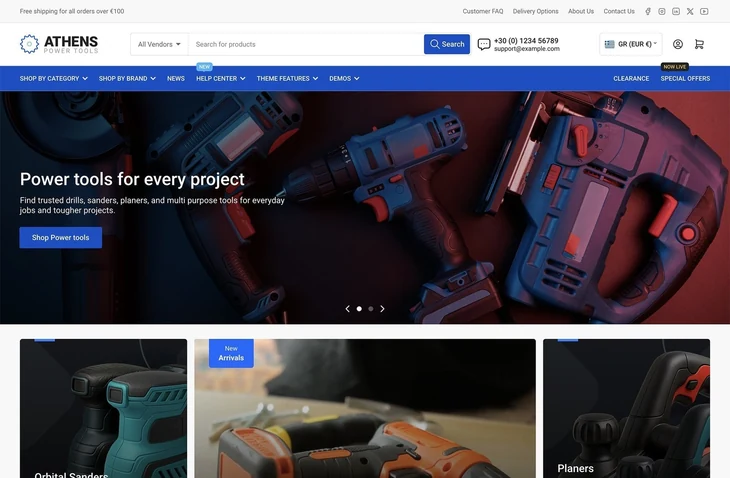The height and width of the screenshot is (478, 730).
Task: Open the New Arrivals drill banner
Action: (x=365, y=409)
